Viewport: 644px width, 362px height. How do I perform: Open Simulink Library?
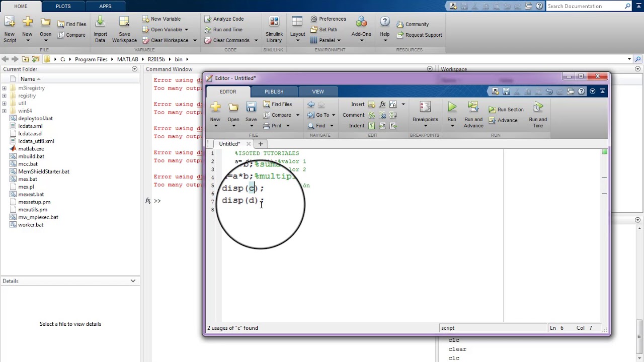pos(274,29)
